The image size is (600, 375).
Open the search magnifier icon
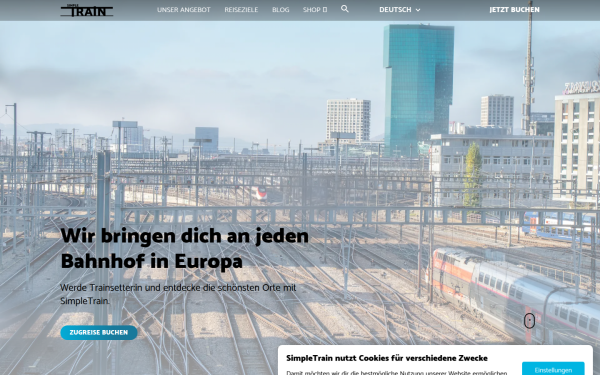pyautogui.click(x=345, y=9)
